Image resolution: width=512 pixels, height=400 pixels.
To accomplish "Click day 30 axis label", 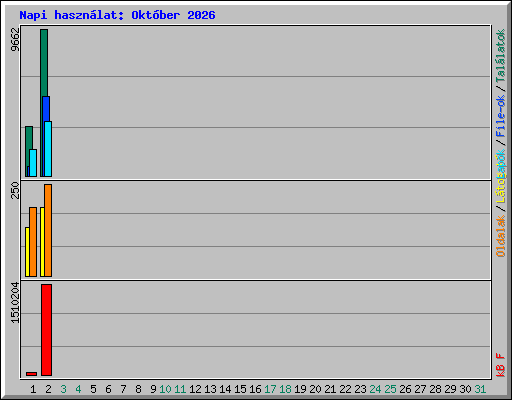I will [465, 389].
